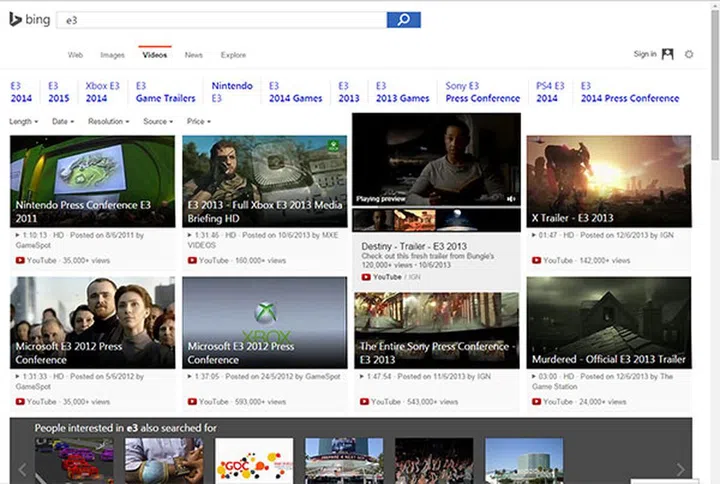Open the convention center entrance related thumbnail
Viewport: 720px width, 484px height.
click(344, 461)
